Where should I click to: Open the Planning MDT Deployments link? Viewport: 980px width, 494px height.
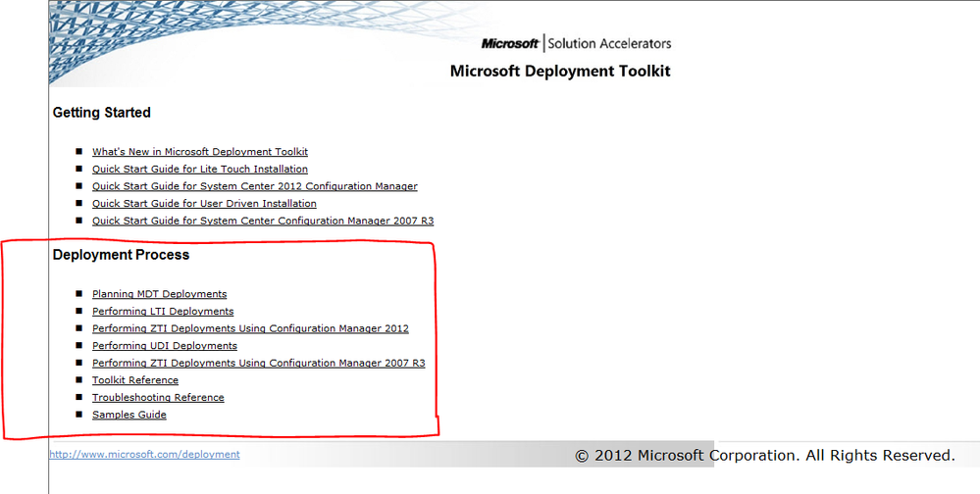pos(159,294)
